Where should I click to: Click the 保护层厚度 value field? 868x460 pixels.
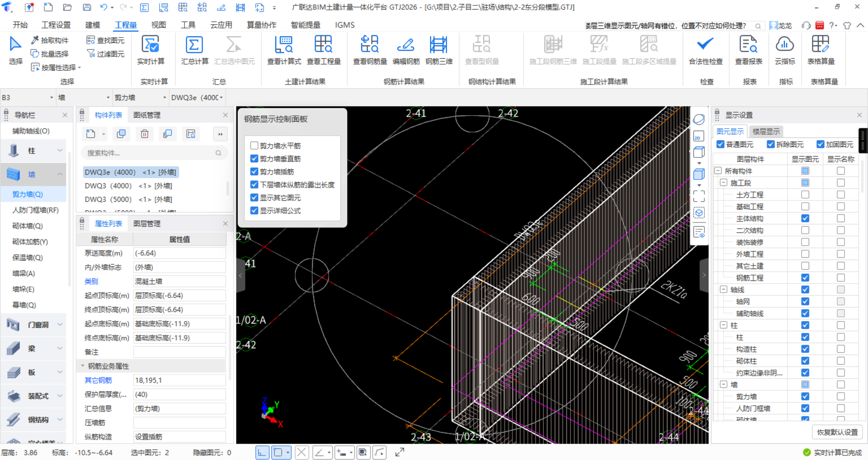point(179,394)
